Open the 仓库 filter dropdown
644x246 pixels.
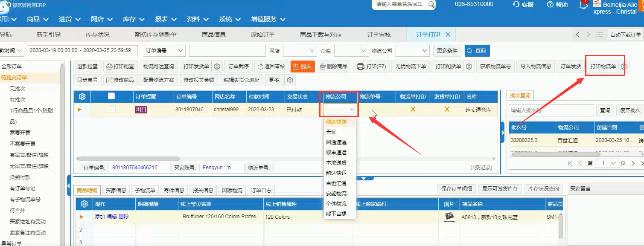(x=351, y=50)
